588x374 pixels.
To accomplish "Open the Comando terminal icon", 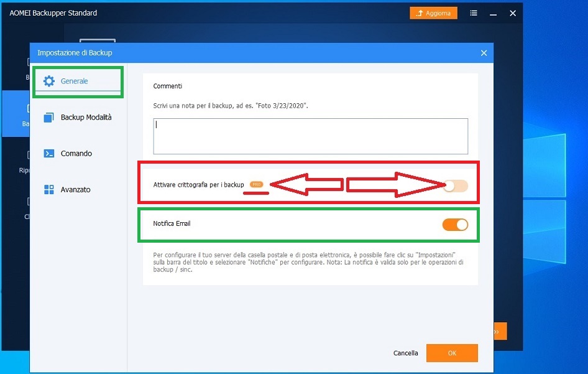I will 48,153.
